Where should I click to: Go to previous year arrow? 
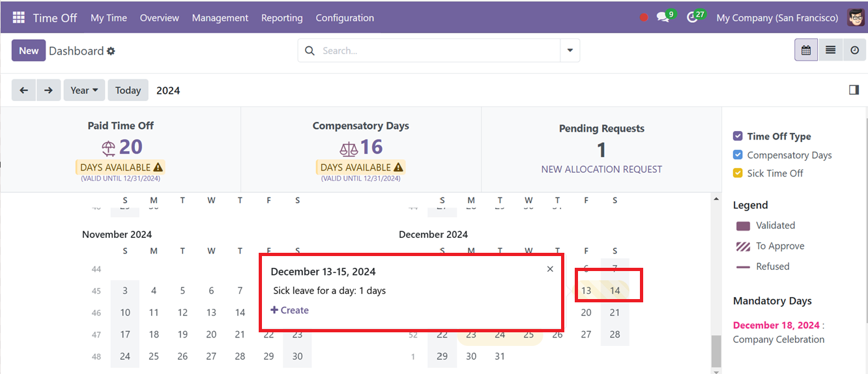(x=24, y=90)
